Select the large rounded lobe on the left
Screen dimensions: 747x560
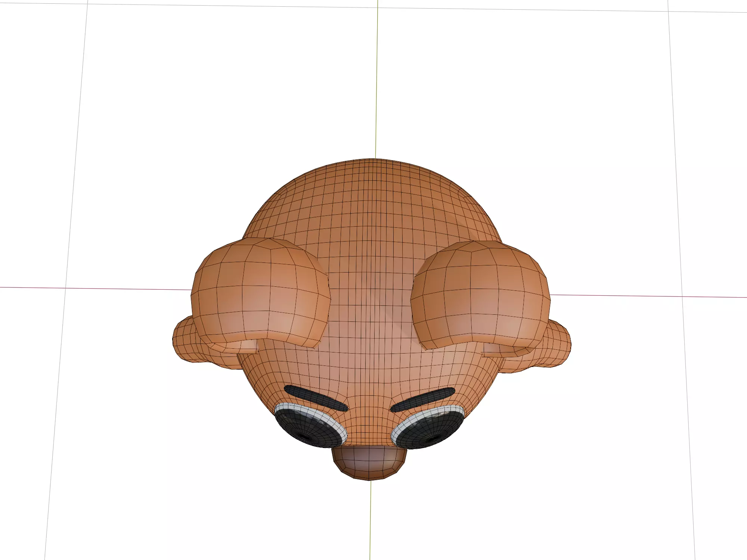(261, 293)
